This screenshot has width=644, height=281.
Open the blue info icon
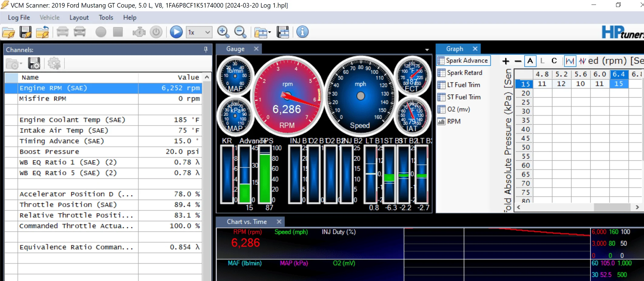click(x=302, y=32)
